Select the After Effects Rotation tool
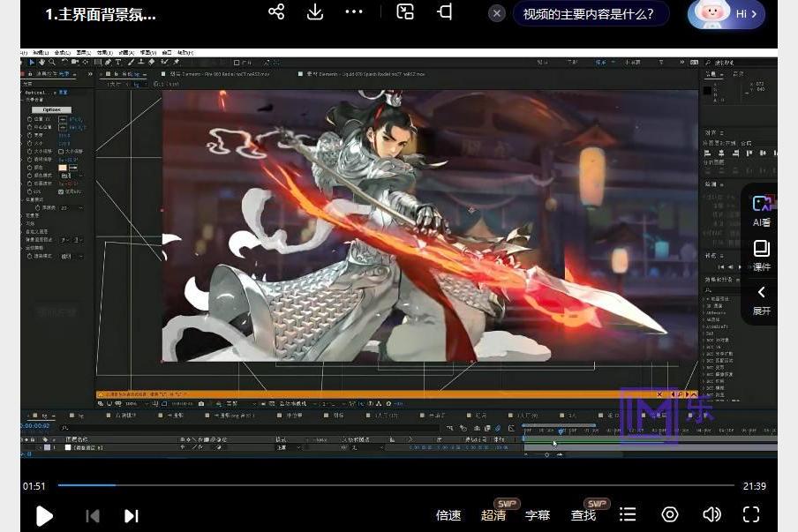798x532 pixels. (x=64, y=62)
